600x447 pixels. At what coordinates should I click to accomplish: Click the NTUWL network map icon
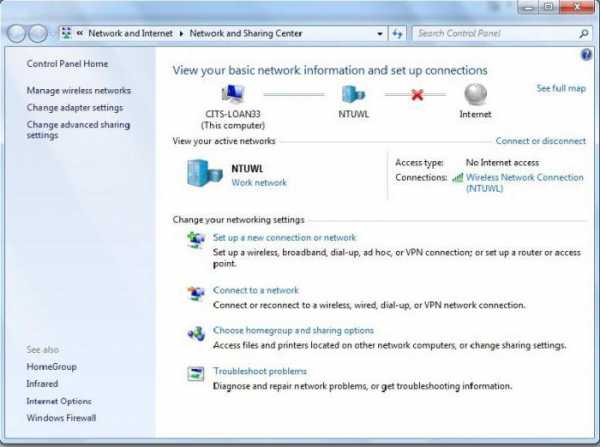point(353,94)
